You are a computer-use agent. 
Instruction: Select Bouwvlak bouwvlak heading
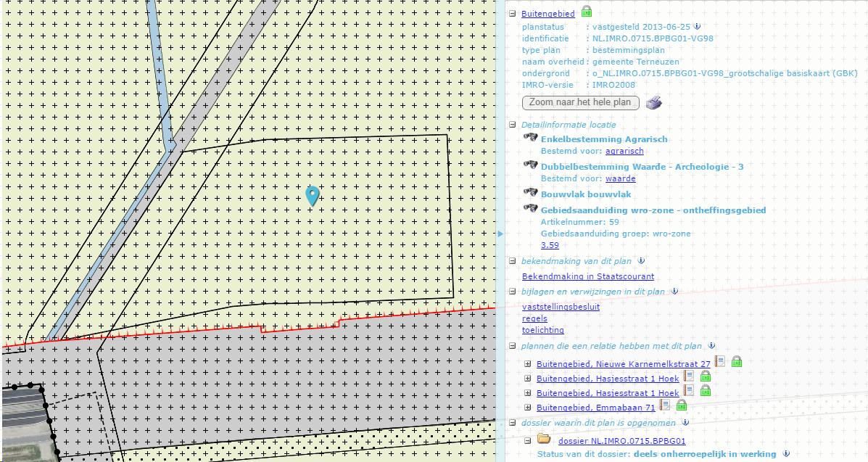point(586,194)
